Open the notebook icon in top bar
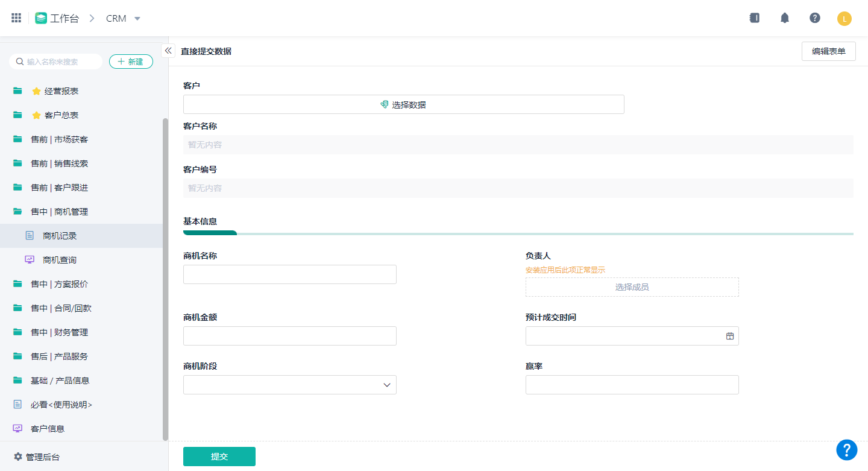 pyautogui.click(x=754, y=18)
